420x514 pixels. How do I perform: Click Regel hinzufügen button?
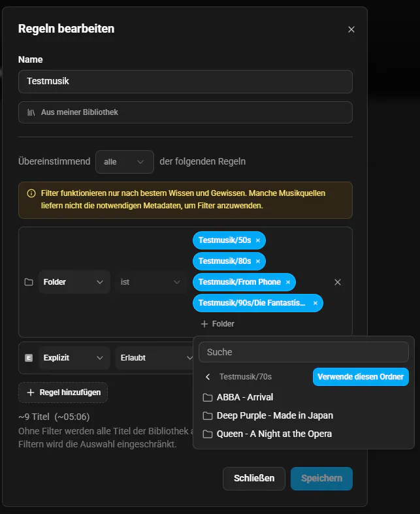(63, 393)
